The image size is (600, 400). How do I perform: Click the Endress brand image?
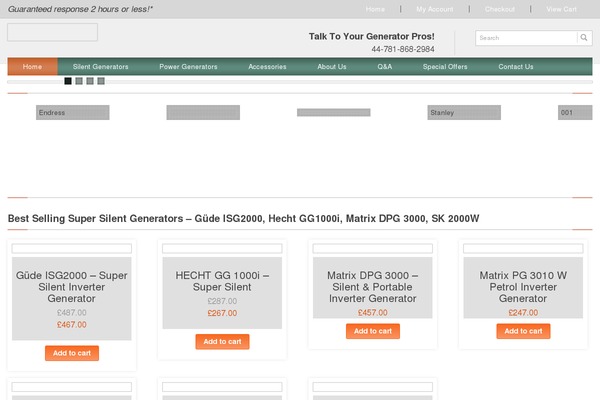point(73,113)
